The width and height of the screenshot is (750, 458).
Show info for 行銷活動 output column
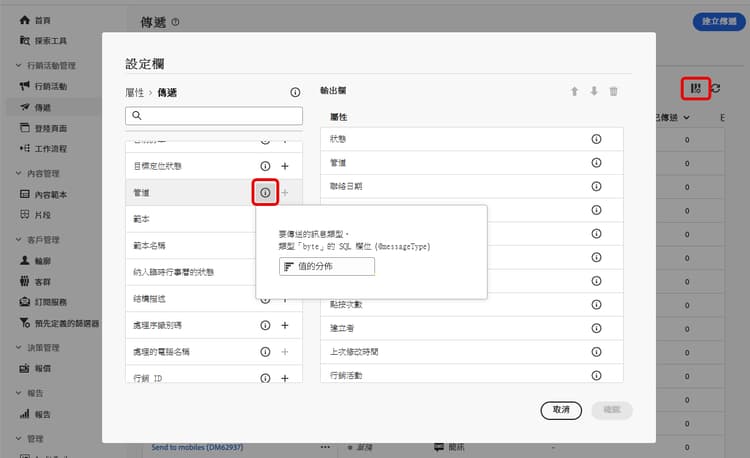[596, 375]
